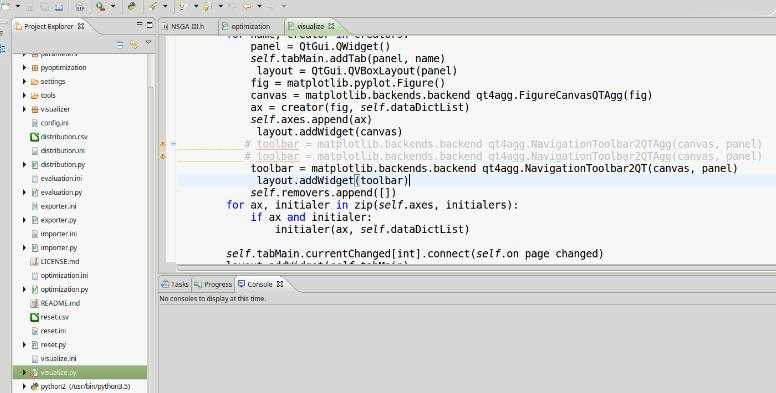Expand the settings folder
The image size is (776, 393).
(24, 81)
